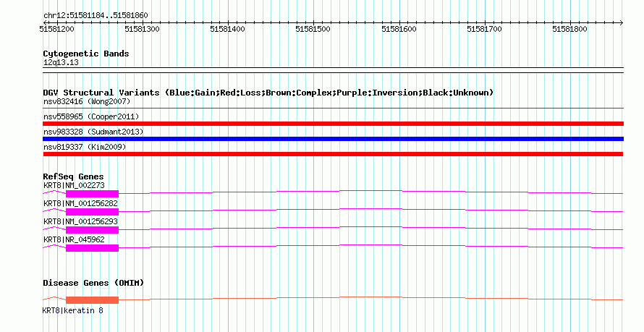Click the KRT8|NM_001256293 transcript label
644x332 pixels.
coord(80,221)
